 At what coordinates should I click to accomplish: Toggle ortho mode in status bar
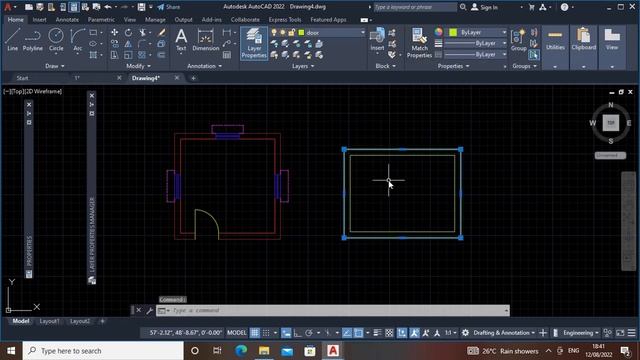(x=298, y=333)
